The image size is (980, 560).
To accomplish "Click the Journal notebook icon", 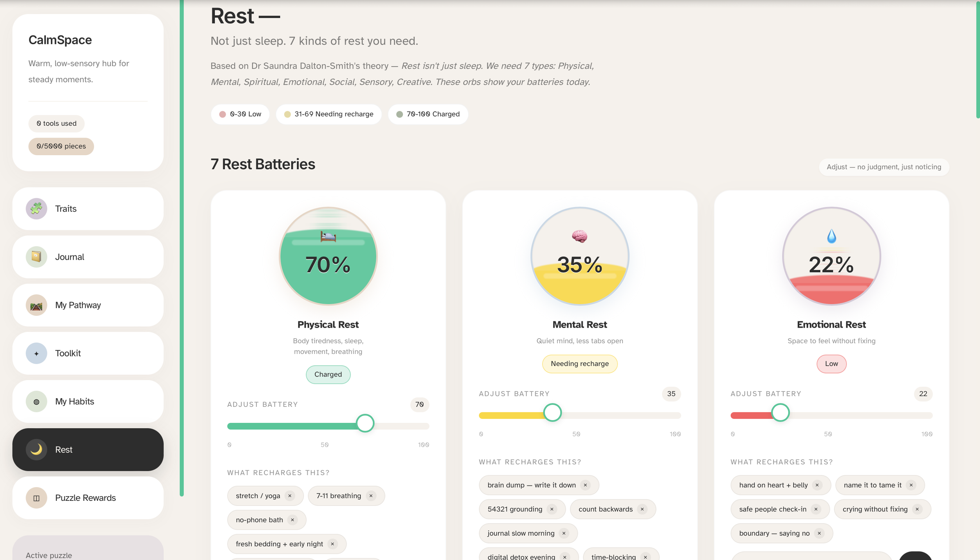I will [x=36, y=257].
